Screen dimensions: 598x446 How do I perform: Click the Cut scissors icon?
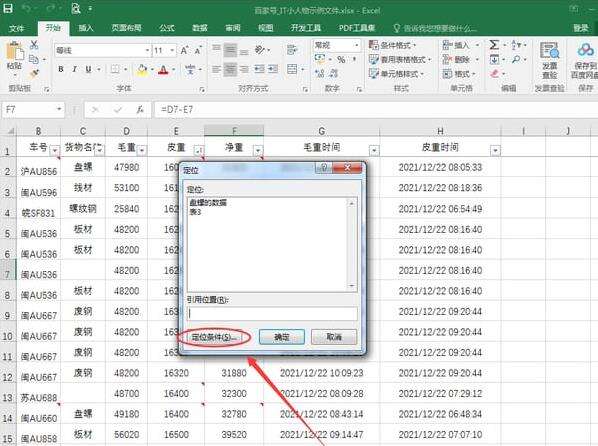coord(34,45)
